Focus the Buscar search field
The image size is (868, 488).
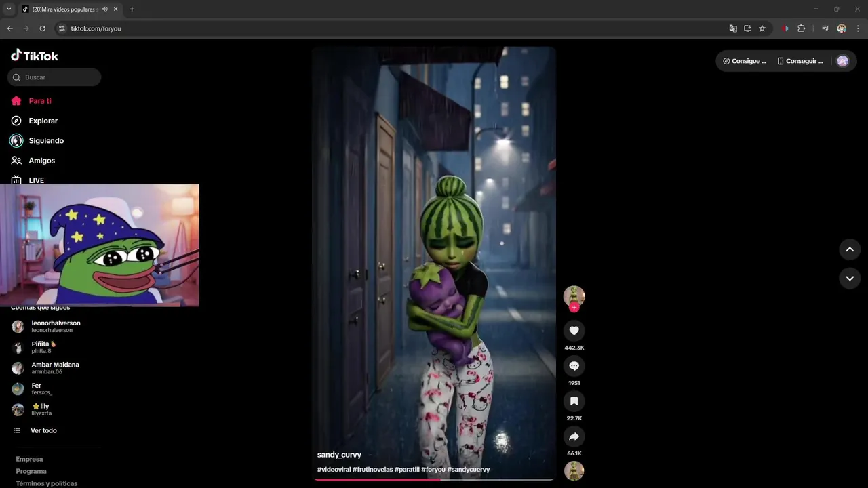point(54,77)
